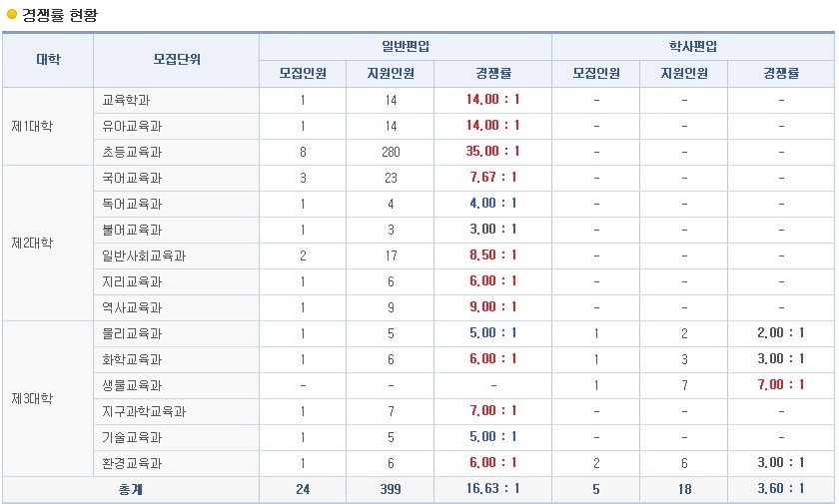Click the 일반편입 header cell
This screenshot has width=839, height=504.
(406, 47)
